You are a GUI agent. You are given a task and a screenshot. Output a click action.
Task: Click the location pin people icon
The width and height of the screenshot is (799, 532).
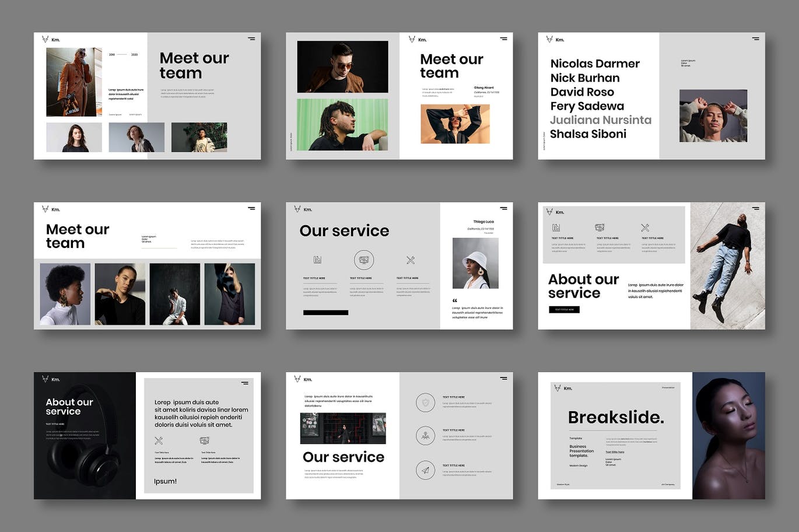(x=425, y=436)
